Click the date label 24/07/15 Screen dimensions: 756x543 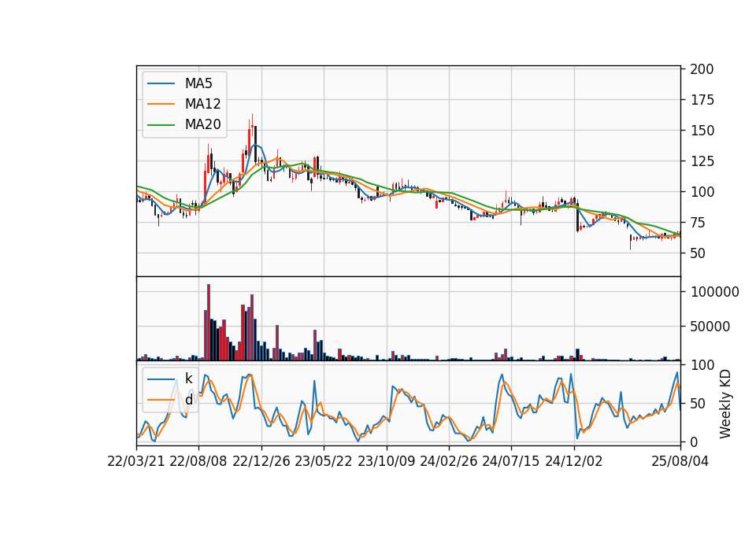pos(511,461)
